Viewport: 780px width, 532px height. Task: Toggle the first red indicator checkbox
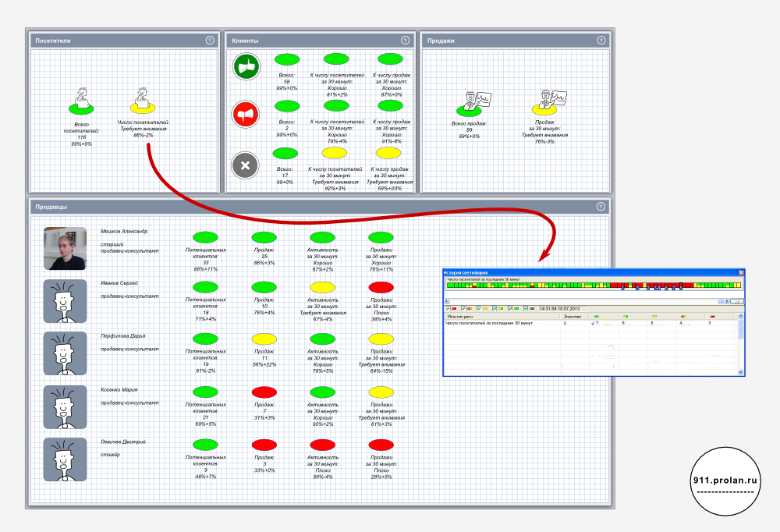point(448,308)
